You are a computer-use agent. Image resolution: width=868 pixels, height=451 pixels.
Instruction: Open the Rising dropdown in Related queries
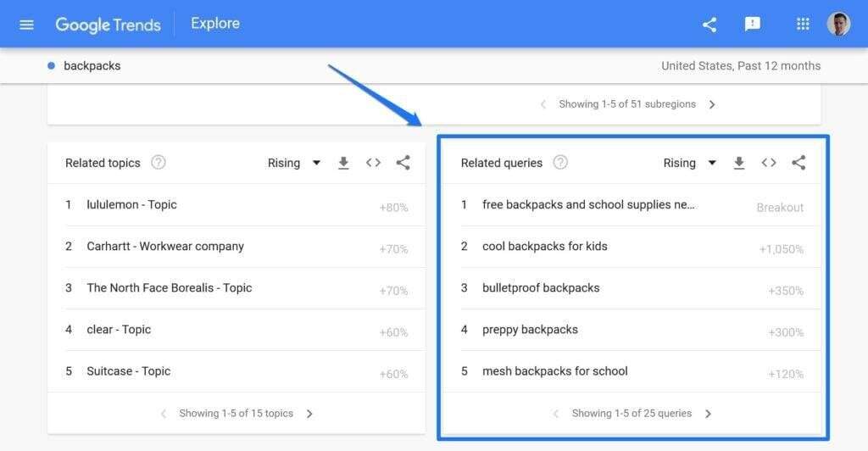point(689,163)
